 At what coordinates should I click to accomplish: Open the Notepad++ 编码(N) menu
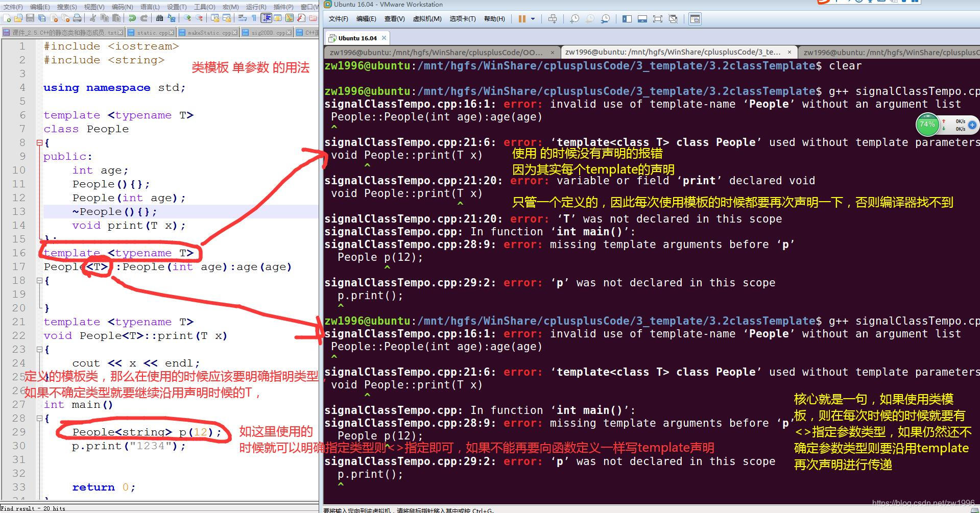122,7
